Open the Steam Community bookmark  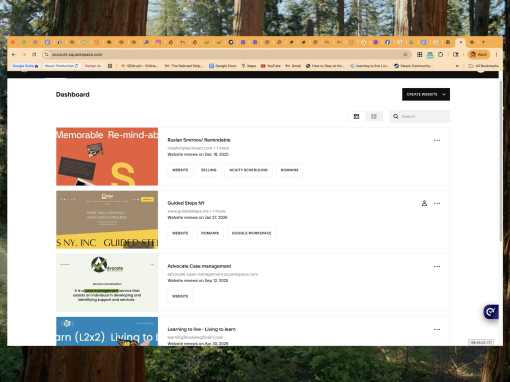(x=413, y=66)
